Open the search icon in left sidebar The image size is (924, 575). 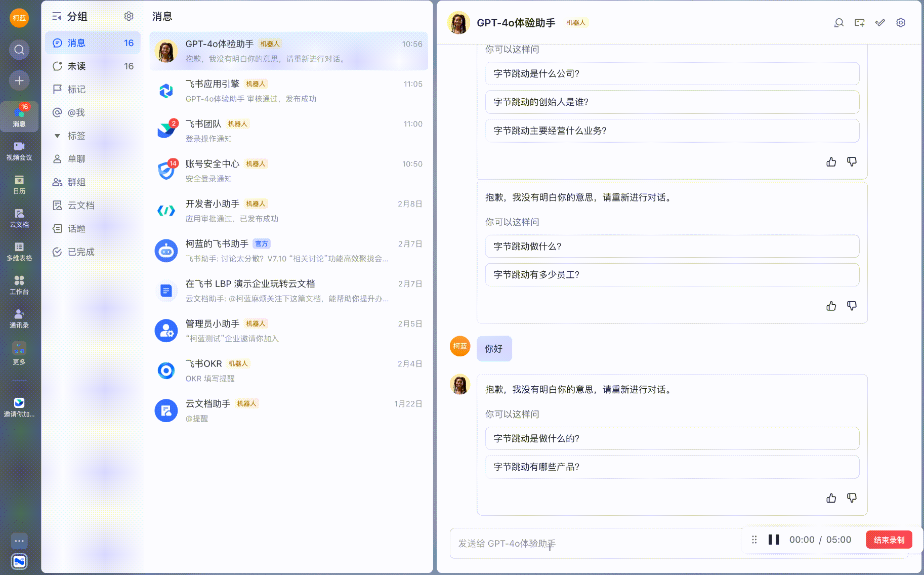click(19, 50)
